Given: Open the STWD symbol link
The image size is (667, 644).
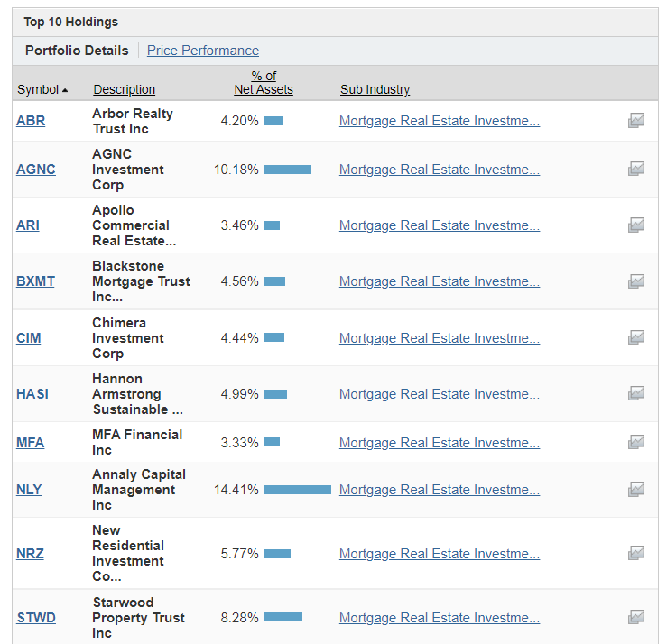Looking at the screenshot, I should [36, 618].
